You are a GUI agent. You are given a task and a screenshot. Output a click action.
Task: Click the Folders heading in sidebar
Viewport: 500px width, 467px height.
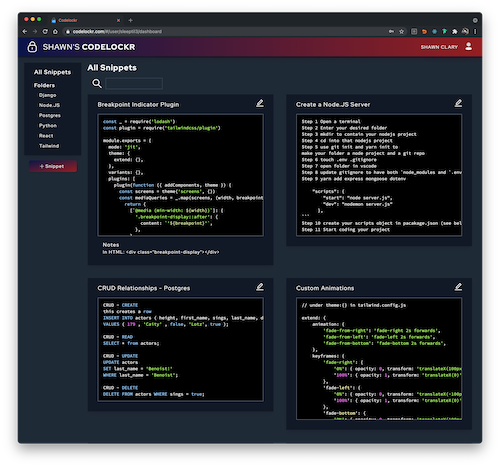[44, 85]
